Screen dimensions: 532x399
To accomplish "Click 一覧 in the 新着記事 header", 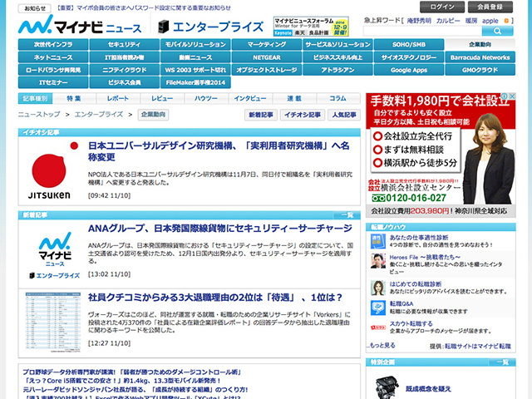I will click(x=347, y=215).
